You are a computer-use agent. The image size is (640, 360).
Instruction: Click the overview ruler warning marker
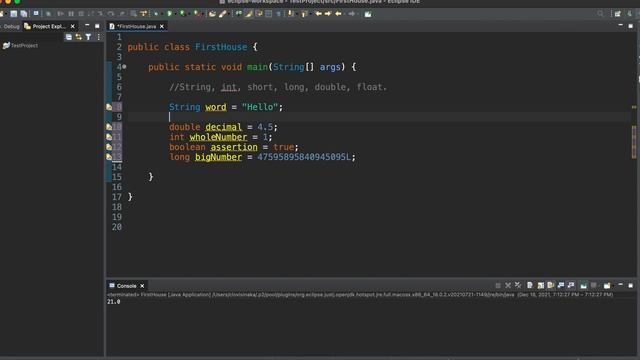point(634,107)
